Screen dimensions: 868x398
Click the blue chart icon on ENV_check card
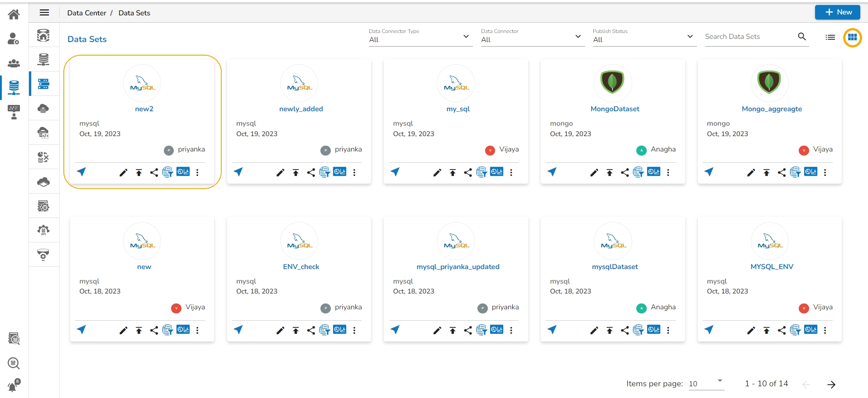339,330
